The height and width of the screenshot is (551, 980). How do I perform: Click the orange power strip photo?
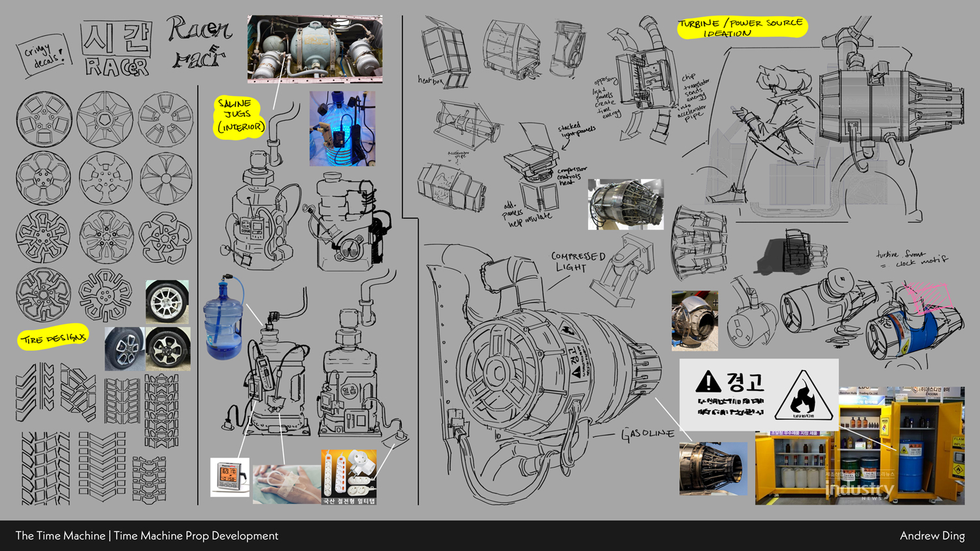tap(349, 477)
